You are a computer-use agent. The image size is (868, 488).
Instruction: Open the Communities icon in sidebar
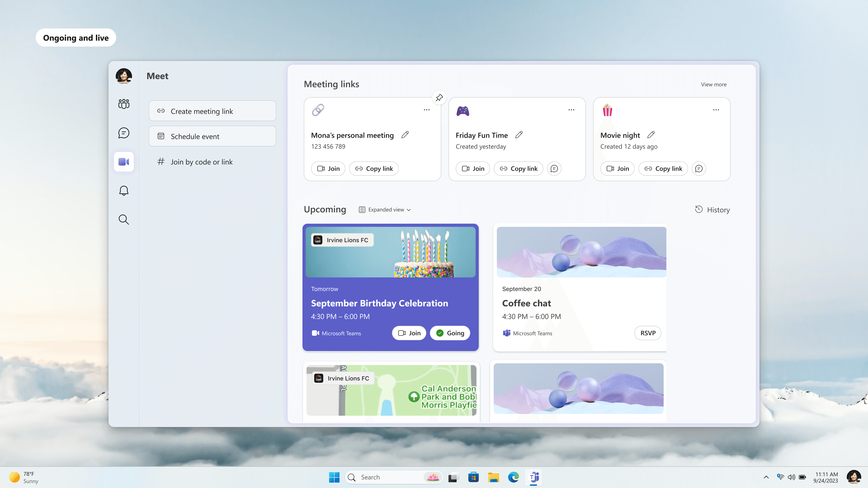tap(124, 104)
